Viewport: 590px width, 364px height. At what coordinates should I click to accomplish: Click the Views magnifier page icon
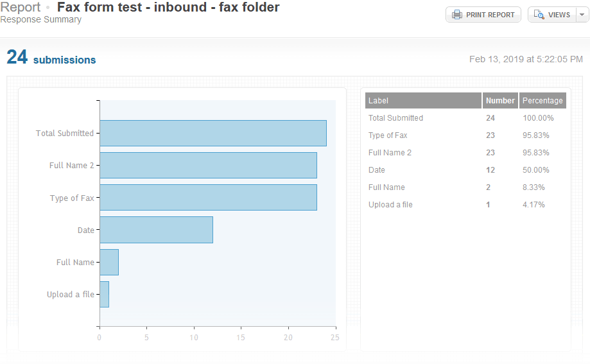coord(539,15)
